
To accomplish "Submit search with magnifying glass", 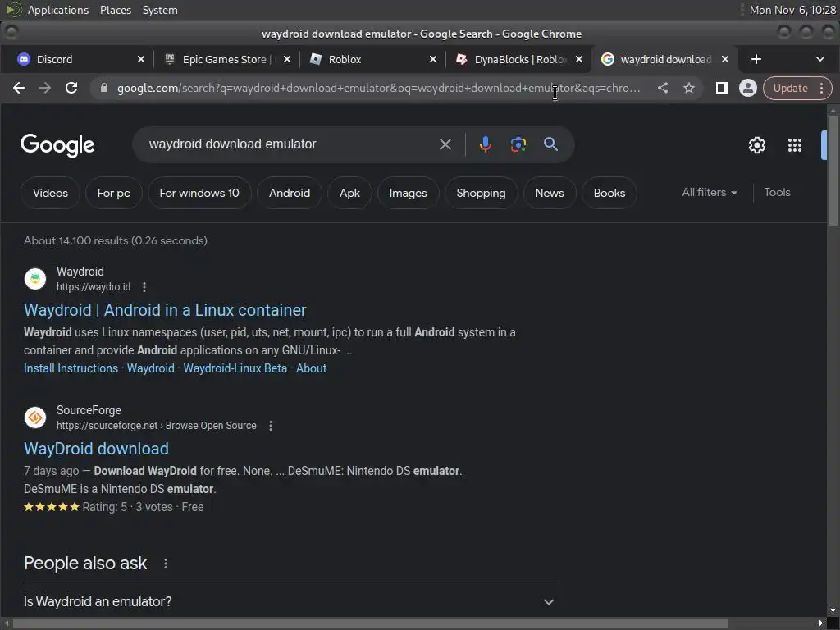I will pos(550,144).
